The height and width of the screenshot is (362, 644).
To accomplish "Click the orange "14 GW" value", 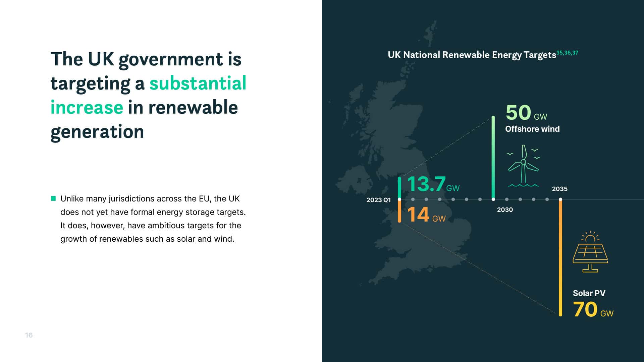I will point(426,215).
